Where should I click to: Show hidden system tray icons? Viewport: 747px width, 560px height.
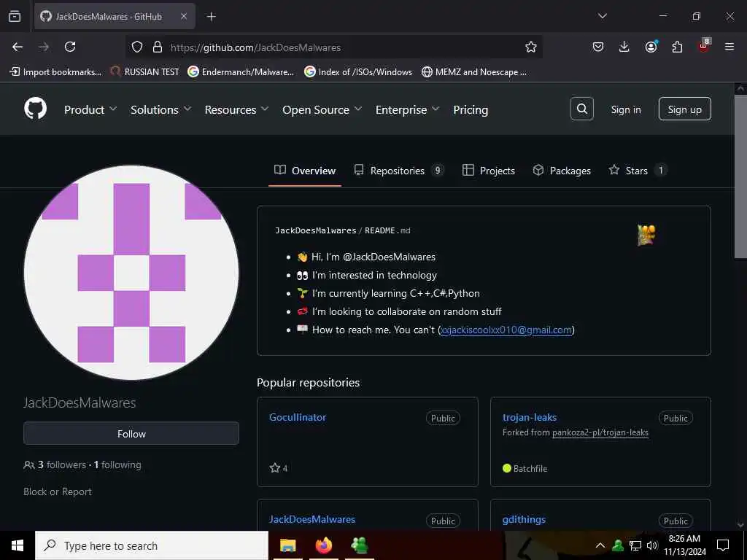coord(600,545)
